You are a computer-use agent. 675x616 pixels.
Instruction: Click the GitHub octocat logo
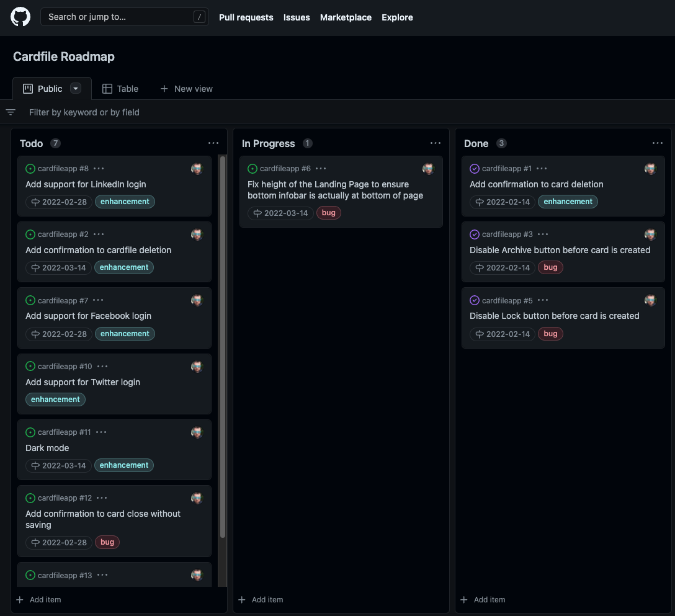pyautogui.click(x=20, y=17)
